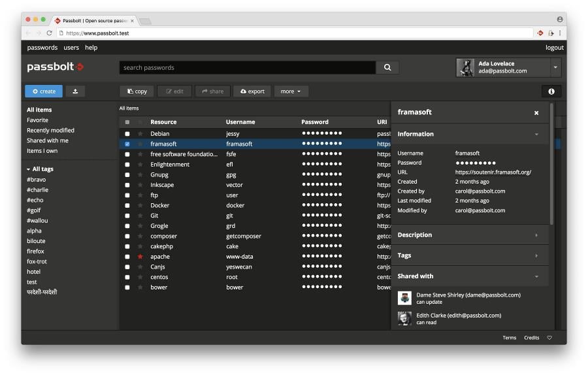
Task: Star the Gnupg resource as favorite
Action: pos(140,174)
